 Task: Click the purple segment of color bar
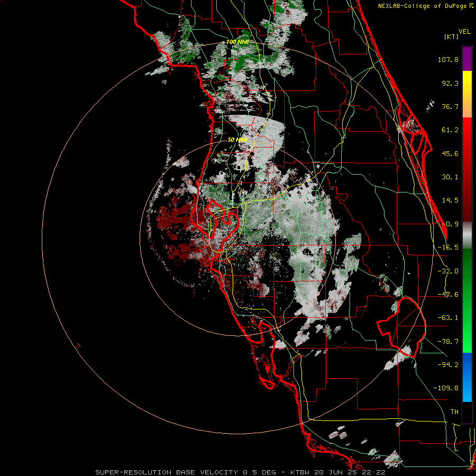point(467,59)
